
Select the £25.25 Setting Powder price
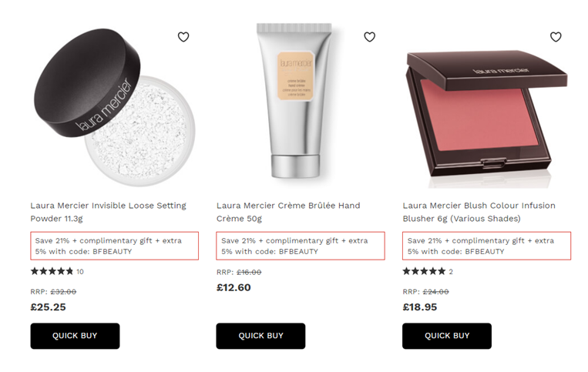pyautogui.click(x=48, y=307)
